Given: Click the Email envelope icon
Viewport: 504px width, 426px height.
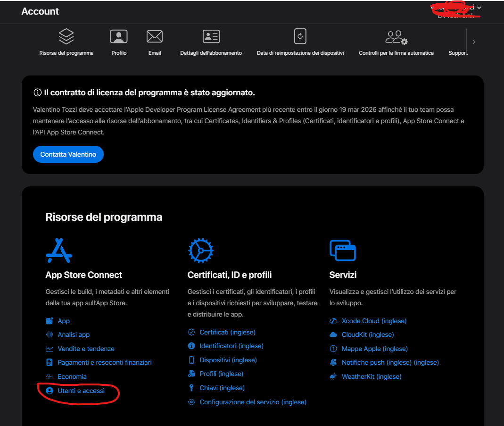Looking at the screenshot, I should click(155, 36).
